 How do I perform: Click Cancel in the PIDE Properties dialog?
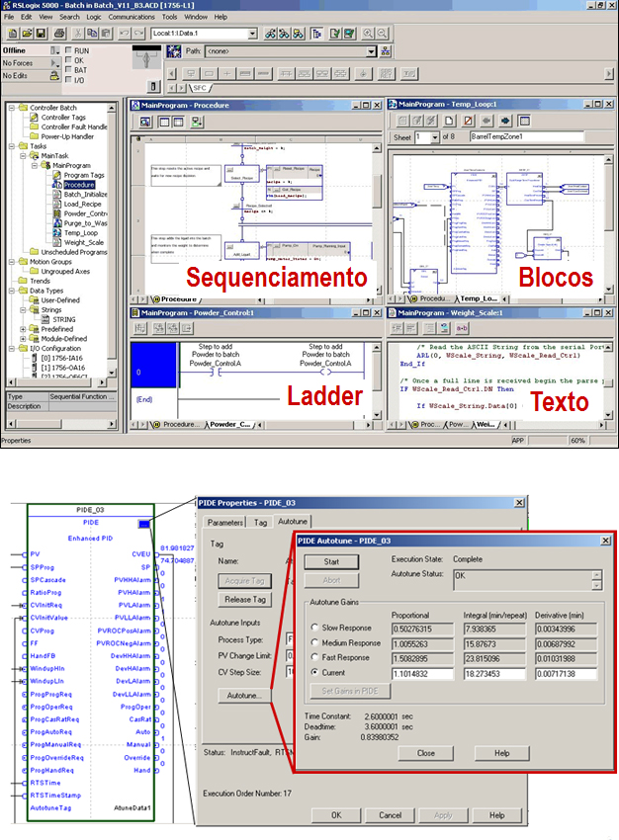[x=390, y=815]
